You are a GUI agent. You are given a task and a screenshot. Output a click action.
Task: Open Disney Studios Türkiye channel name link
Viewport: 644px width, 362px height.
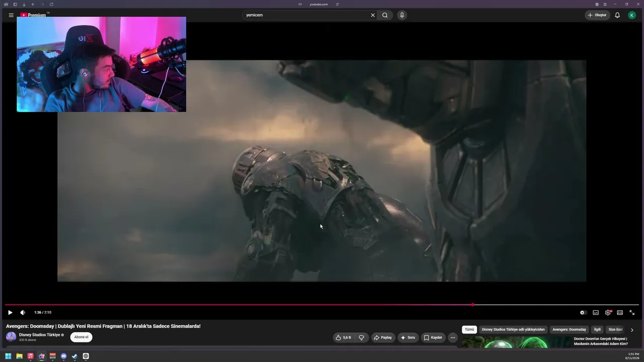pyautogui.click(x=40, y=335)
